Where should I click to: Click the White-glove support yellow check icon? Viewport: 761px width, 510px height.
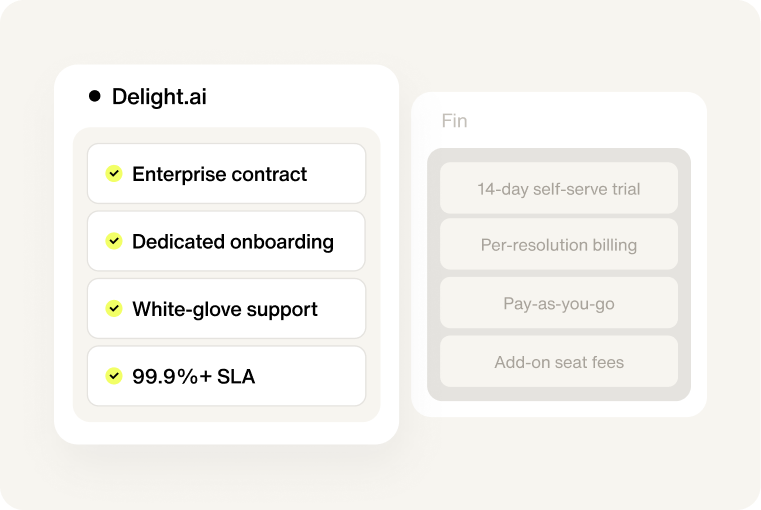pyautogui.click(x=114, y=308)
